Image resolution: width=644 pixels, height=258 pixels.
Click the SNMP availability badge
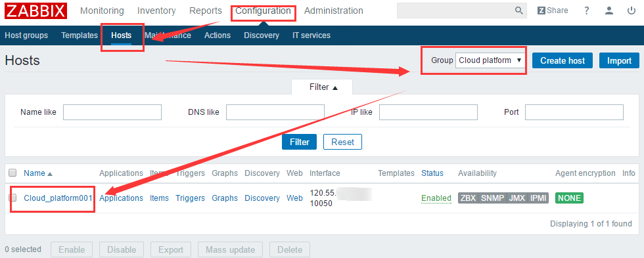point(492,198)
